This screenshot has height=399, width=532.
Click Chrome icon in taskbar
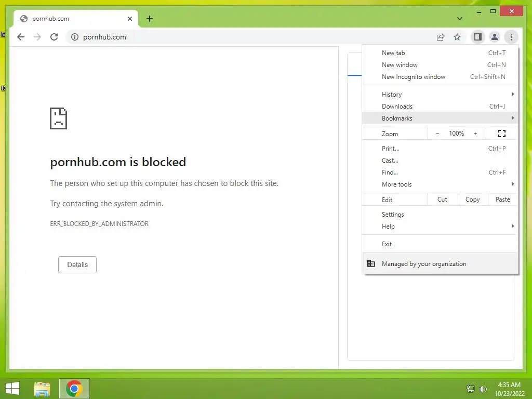point(74,389)
